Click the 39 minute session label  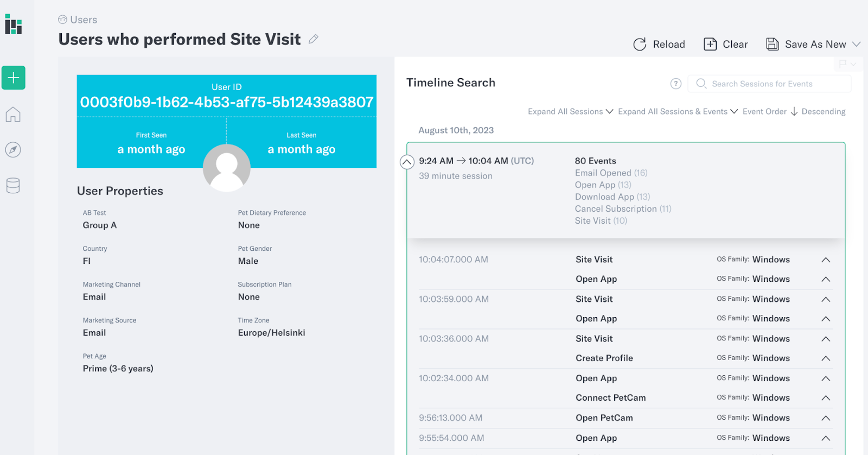pyautogui.click(x=456, y=176)
